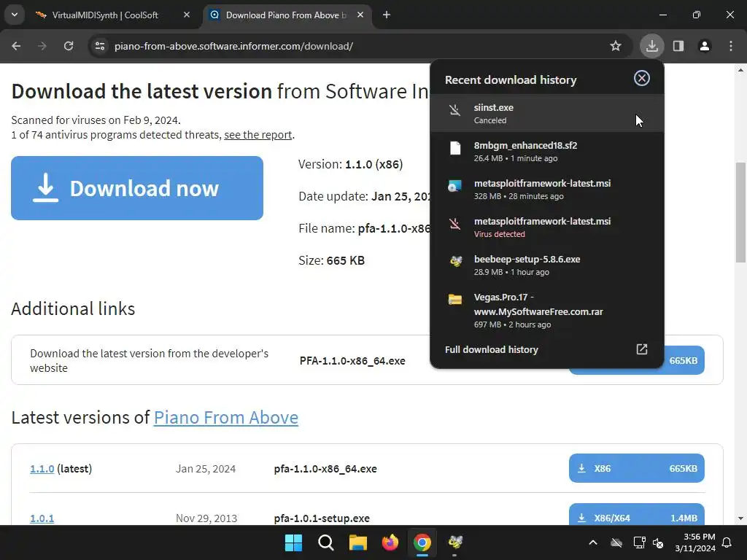Image resolution: width=747 pixels, height=560 pixels.
Task: Open 8mbgm_enhanced18.sf2 download entry
Action: [547, 152]
